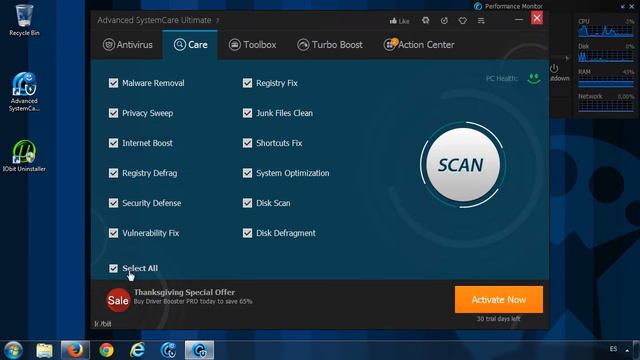Toggle the Junk Files Clean checkbox
The width and height of the screenshot is (640, 360).
click(247, 113)
